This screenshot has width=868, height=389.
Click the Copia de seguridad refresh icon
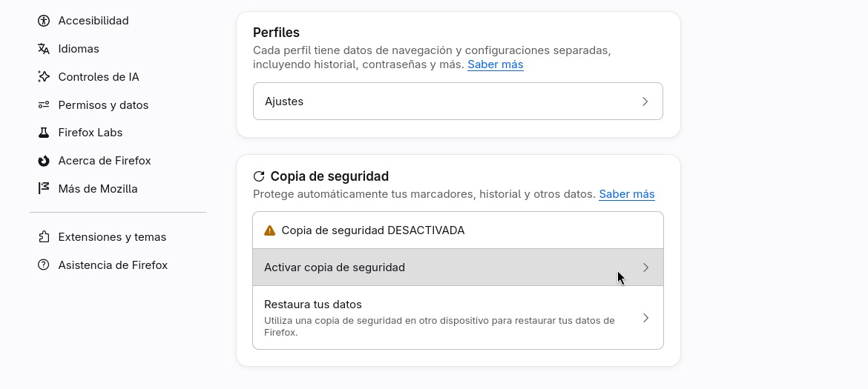(258, 176)
